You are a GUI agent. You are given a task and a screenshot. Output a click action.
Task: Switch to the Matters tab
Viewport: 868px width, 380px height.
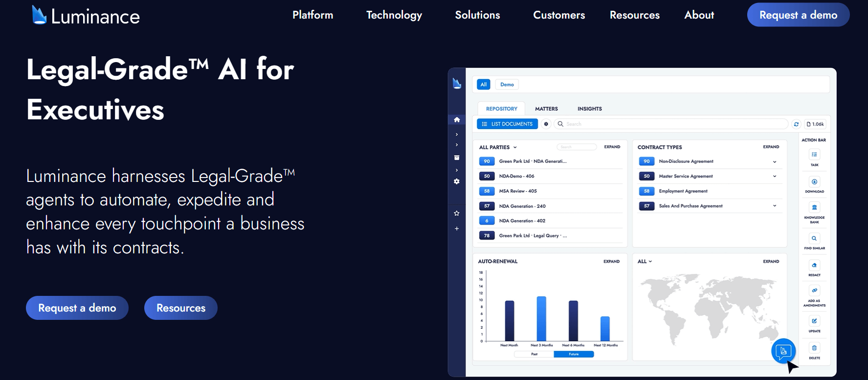click(x=546, y=109)
